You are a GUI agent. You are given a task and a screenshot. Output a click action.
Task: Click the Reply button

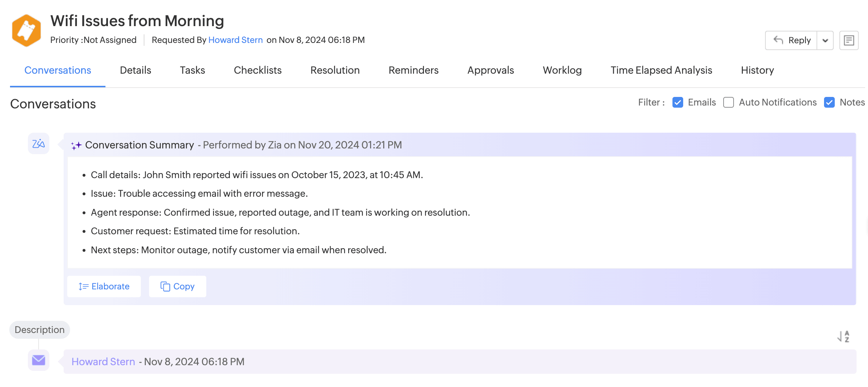[791, 40]
